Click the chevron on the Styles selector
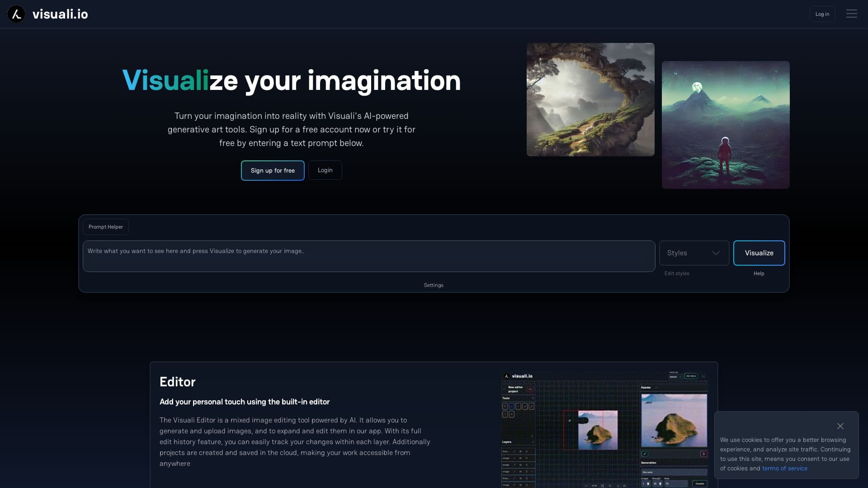The width and height of the screenshot is (868, 488). tap(716, 253)
